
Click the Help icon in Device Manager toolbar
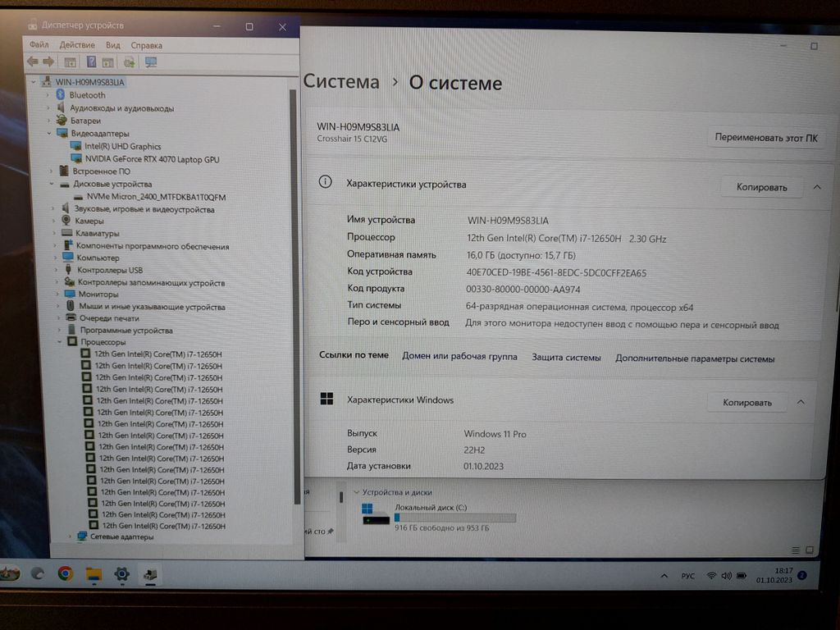tap(91, 62)
